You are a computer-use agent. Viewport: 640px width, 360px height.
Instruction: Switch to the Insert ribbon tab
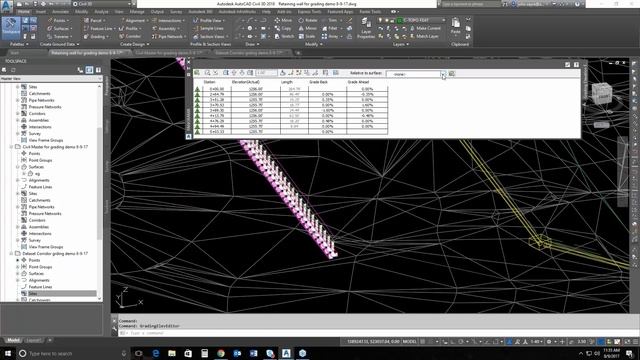(x=41, y=12)
